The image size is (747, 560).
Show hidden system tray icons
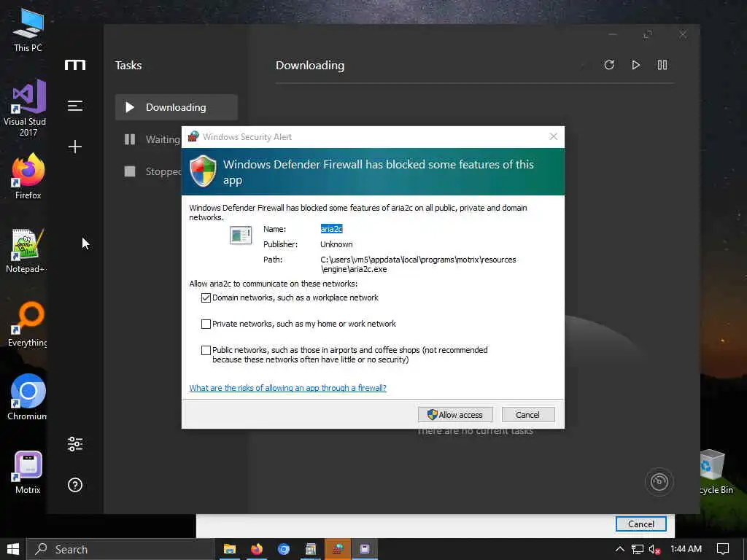[620, 549]
